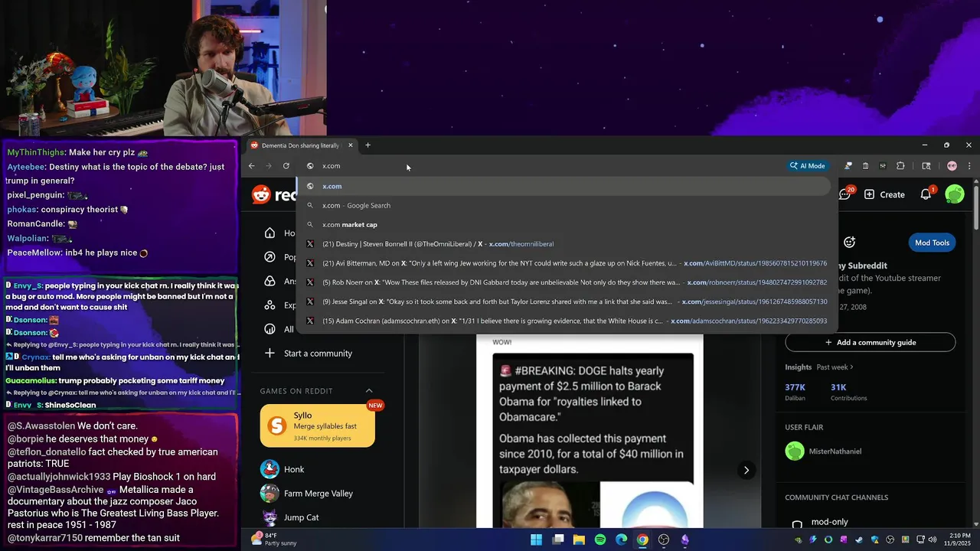This screenshot has height=551, width=980.
Task: Click the browser back arrow
Action: click(251, 166)
